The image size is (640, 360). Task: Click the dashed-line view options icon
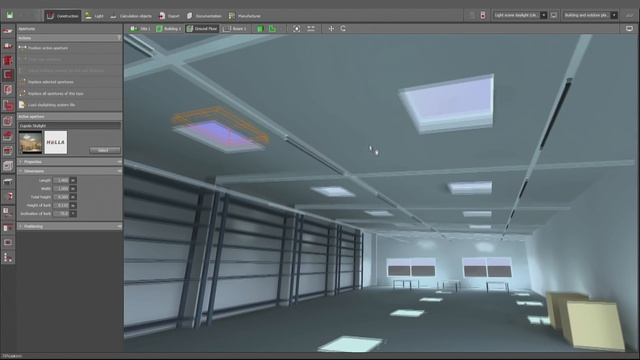[311, 29]
